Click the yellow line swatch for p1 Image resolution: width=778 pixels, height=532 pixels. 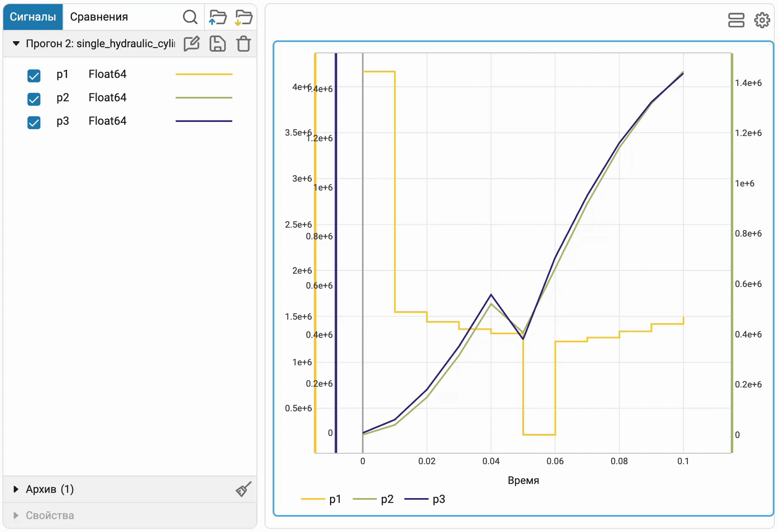[204, 74]
